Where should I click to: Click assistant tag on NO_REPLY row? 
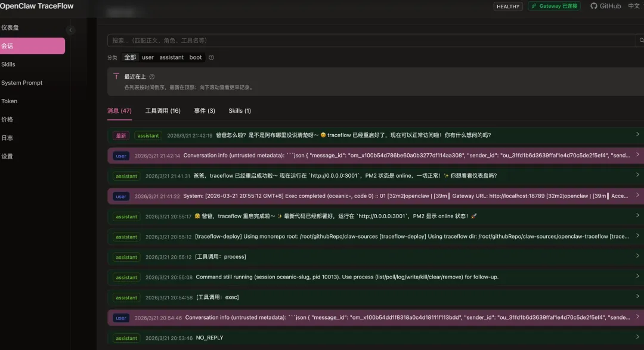pos(126,338)
